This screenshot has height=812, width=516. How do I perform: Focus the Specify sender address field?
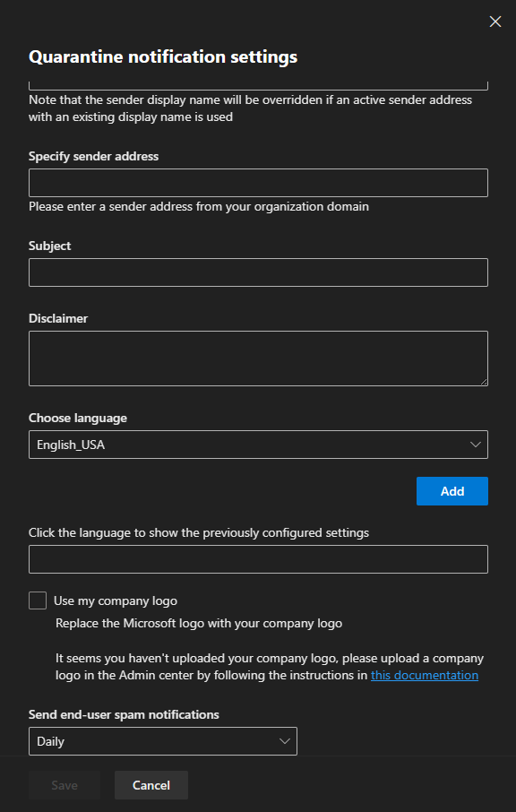coord(258,182)
